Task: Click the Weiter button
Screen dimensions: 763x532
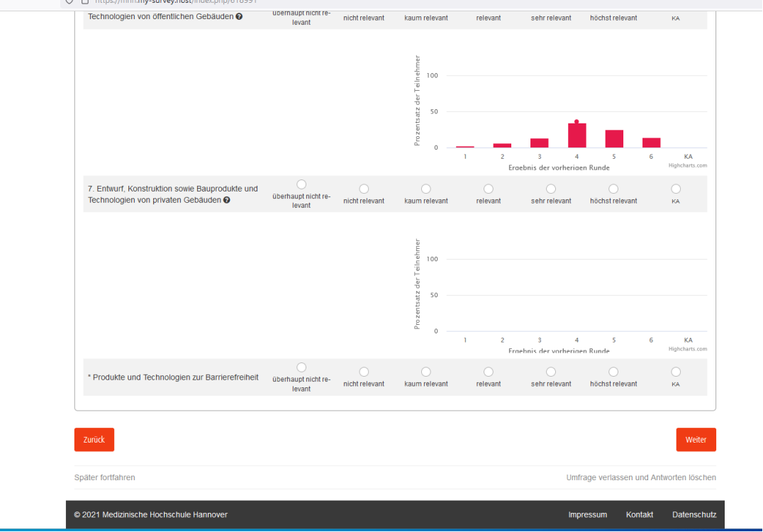Action: [x=696, y=440]
